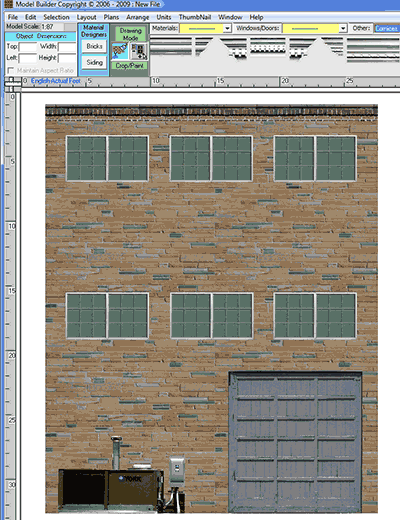Open the Bricks material designer
The image size is (400, 520).
pyautogui.click(x=94, y=46)
